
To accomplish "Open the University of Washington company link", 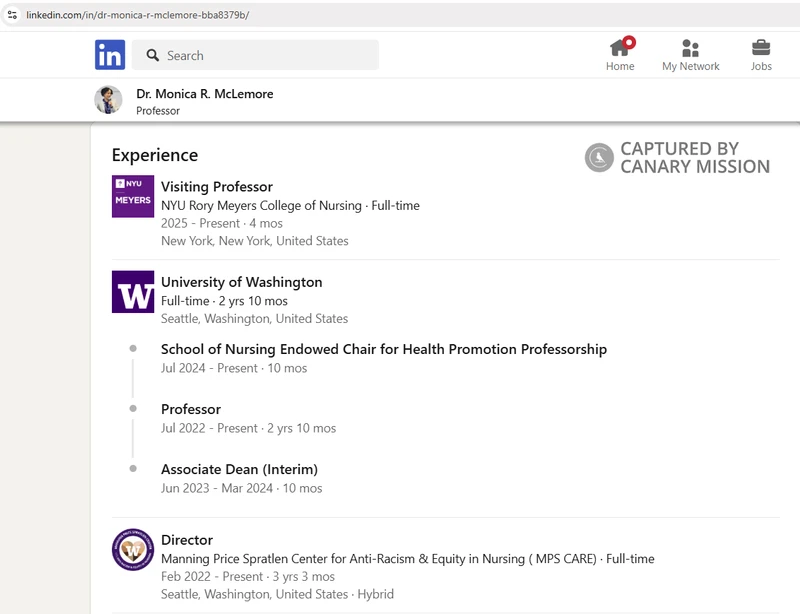I will coord(241,282).
